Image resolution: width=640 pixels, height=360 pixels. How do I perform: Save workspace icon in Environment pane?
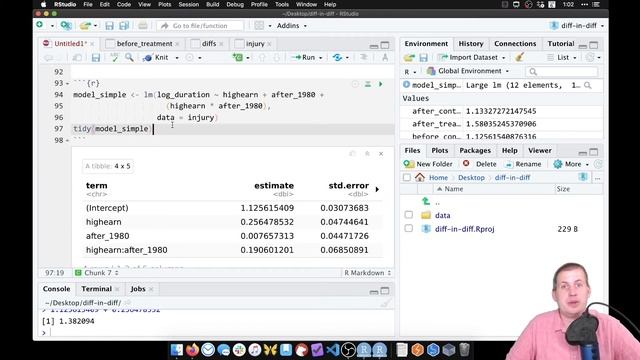pyautogui.click(x=423, y=58)
